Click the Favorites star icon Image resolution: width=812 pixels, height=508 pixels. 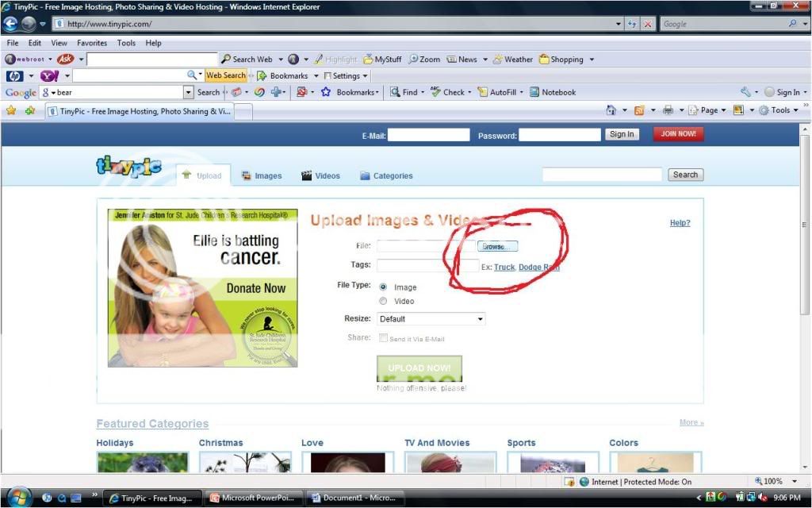(x=11, y=110)
